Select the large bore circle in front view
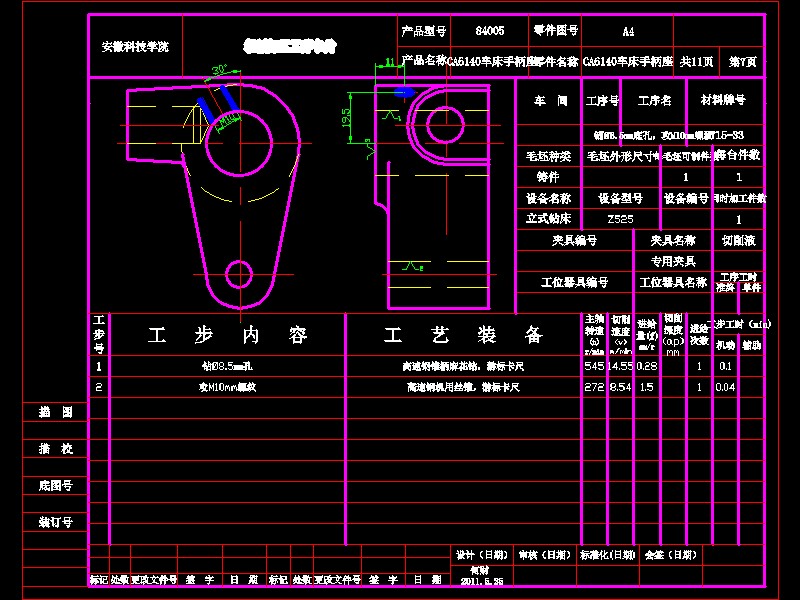The image size is (800, 600). [x=239, y=143]
